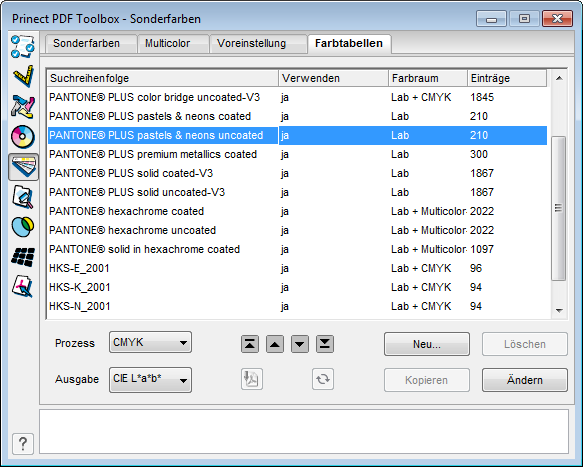Select PANTONE PLUS pastels & neons coated row
The height and width of the screenshot is (467, 583).
(297, 116)
